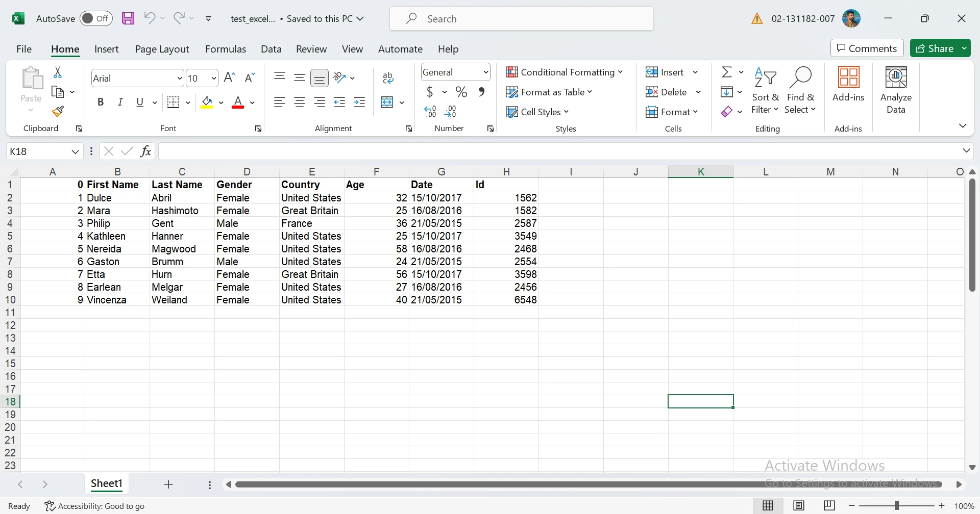Toggle Italic formatting
Screen dimensions: 980x514
120,102
